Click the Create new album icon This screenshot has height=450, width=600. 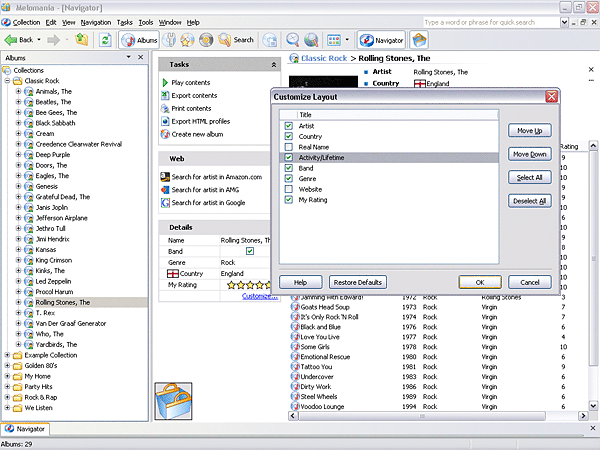[165, 134]
